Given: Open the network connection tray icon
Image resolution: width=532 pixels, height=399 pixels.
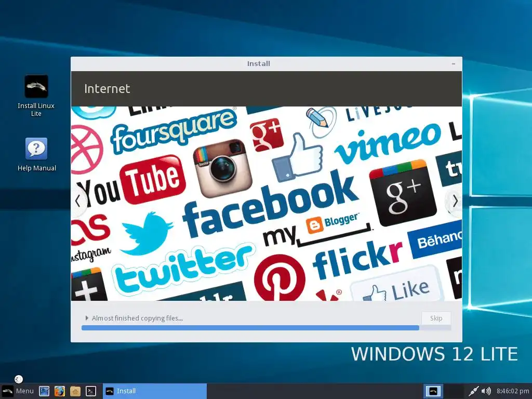Looking at the screenshot, I should point(473,391).
